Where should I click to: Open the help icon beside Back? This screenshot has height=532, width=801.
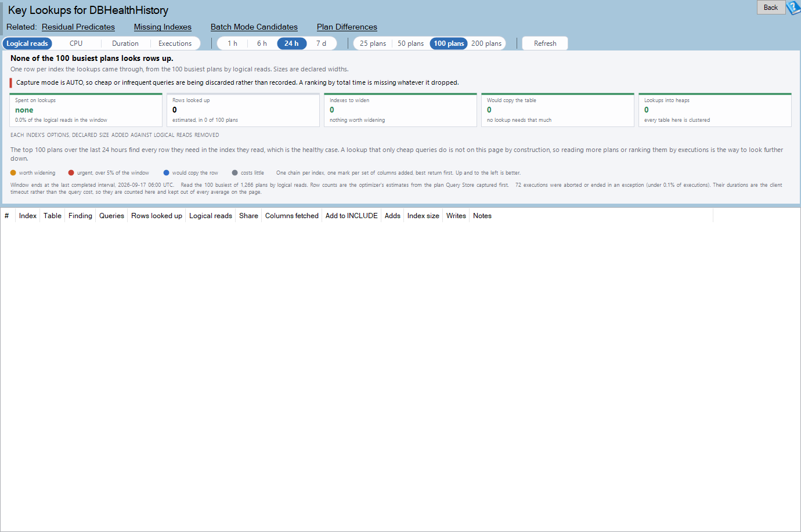click(793, 8)
